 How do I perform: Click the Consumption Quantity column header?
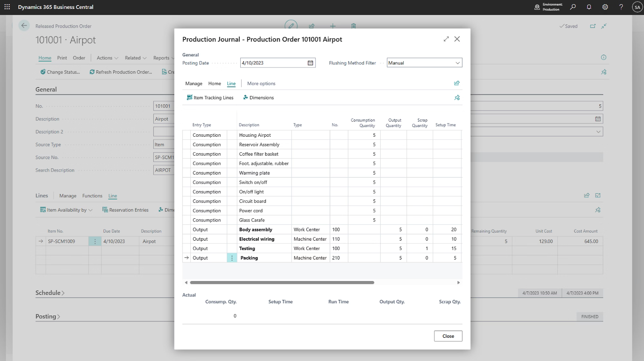[363, 123]
